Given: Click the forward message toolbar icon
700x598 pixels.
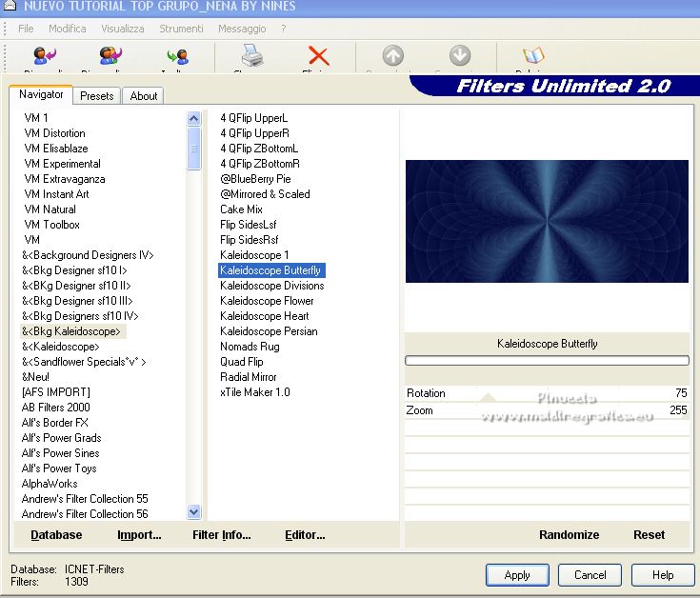Looking at the screenshot, I should 178,56.
